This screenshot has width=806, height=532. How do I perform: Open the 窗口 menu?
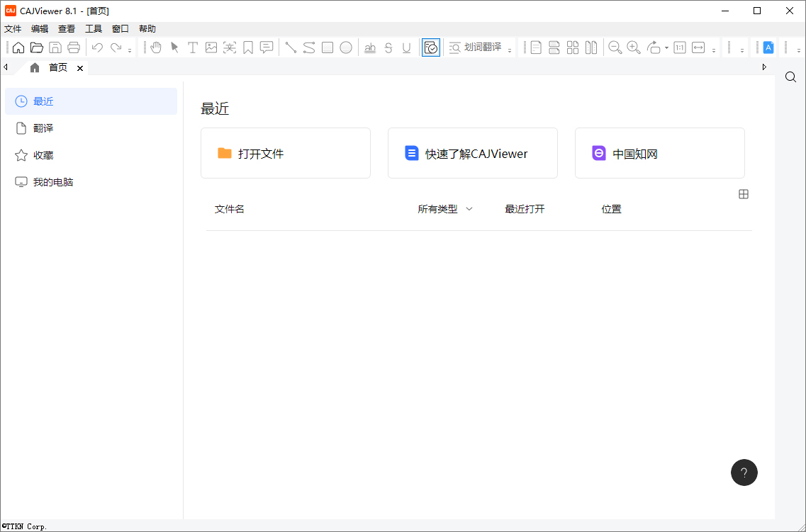(x=121, y=29)
